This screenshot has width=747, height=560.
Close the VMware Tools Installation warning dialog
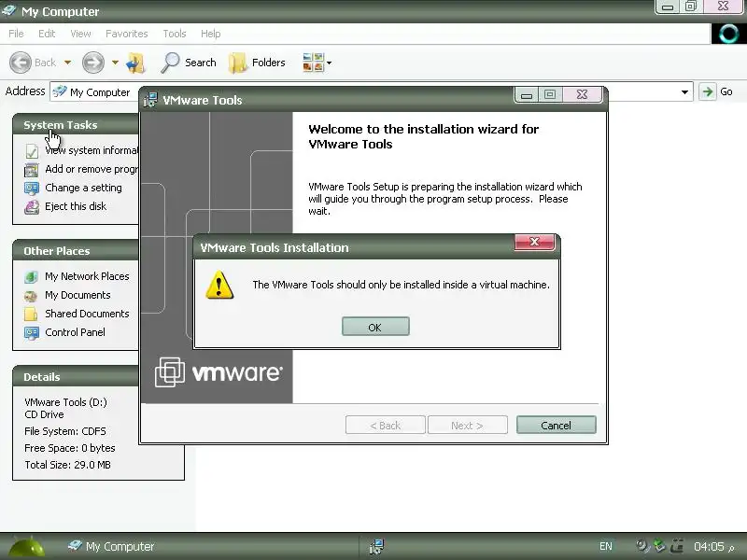[534, 242]
